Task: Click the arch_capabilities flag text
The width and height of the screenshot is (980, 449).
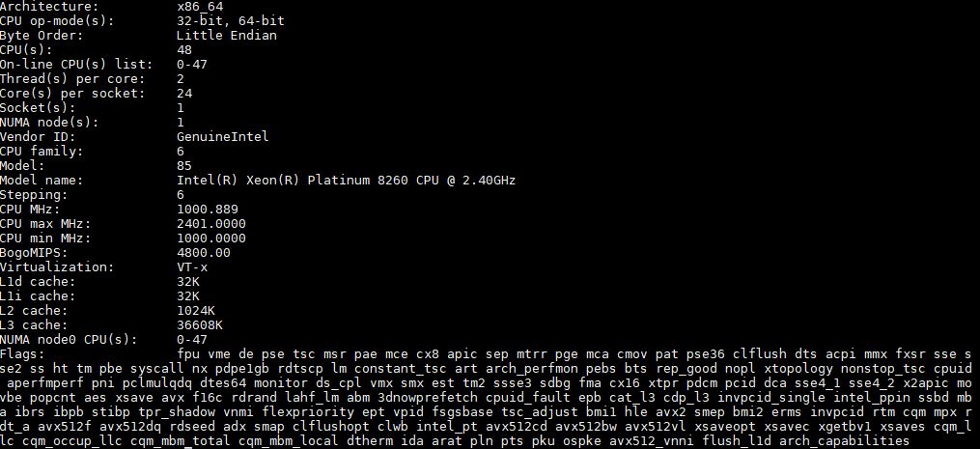Action: point(845,441)
